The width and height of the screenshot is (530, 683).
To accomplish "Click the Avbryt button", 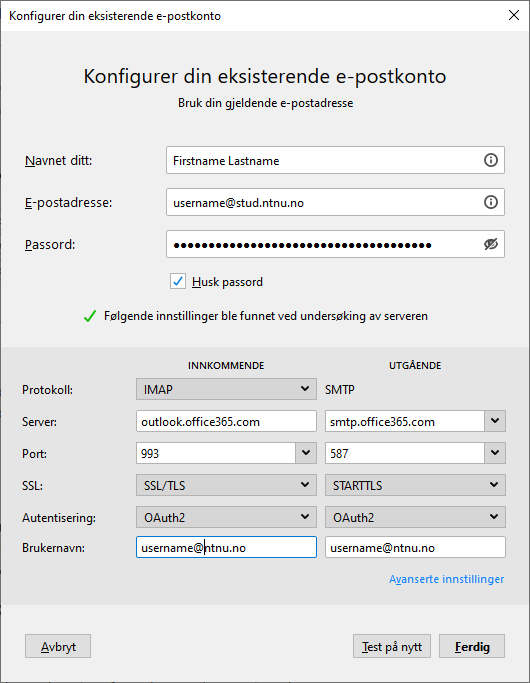I will [58, 646].
